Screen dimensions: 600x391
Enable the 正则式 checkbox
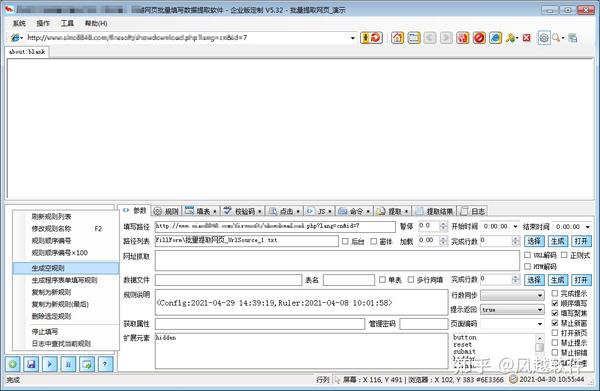[x=564, y=255]
